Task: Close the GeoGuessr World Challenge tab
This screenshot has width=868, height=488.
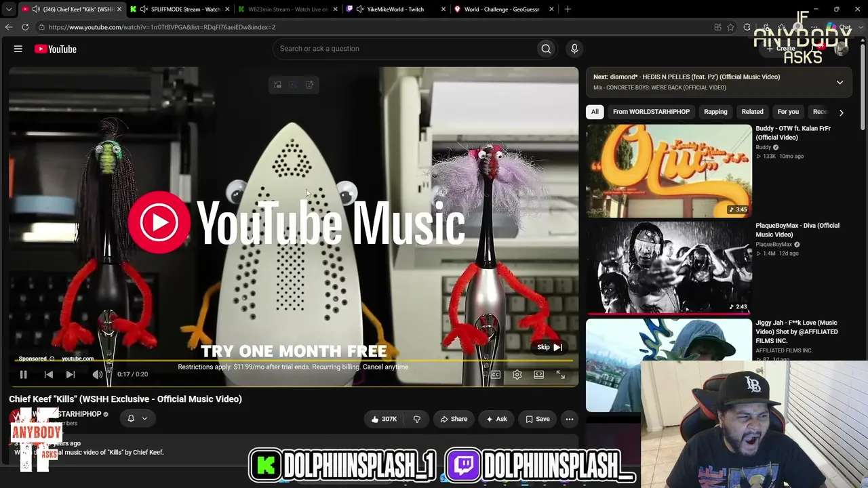Action: [x=551, y=9]
